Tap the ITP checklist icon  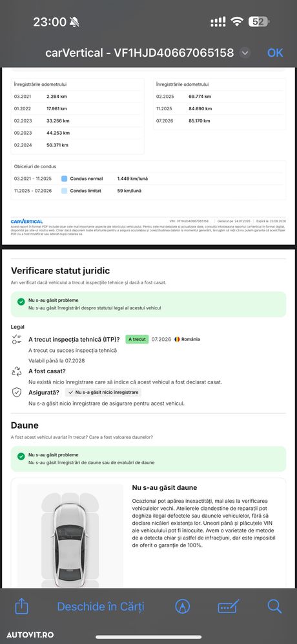click(x=16, y=339)
